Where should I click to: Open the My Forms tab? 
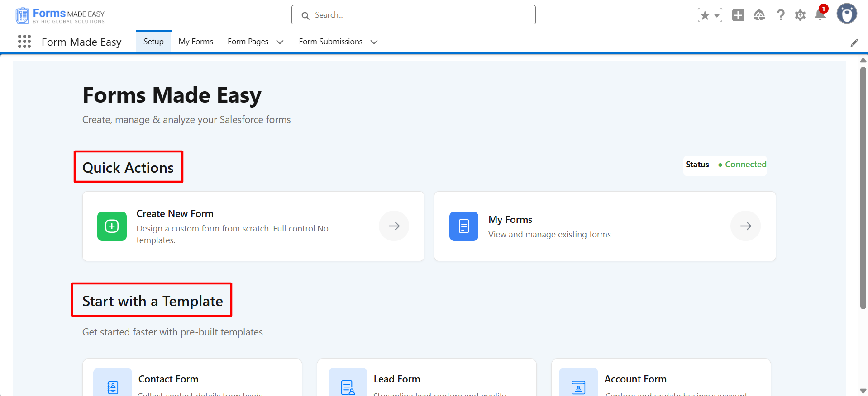point(196,42)
